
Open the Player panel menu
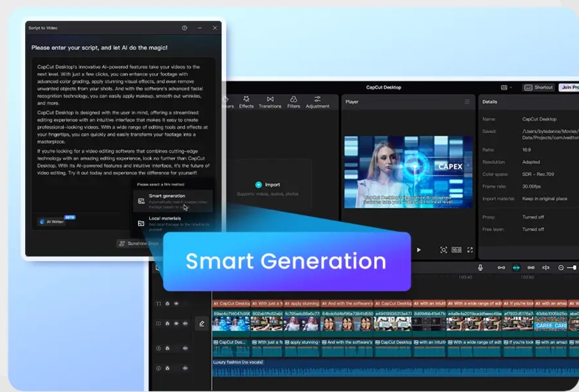click(467, 102)
